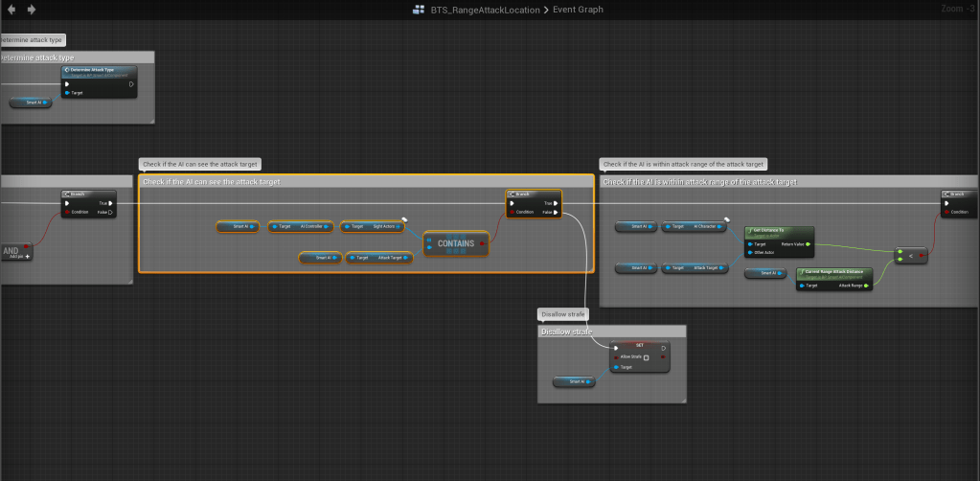
Task: Select the Current Range Attack Distance node
Action: (x=833, y=273)
